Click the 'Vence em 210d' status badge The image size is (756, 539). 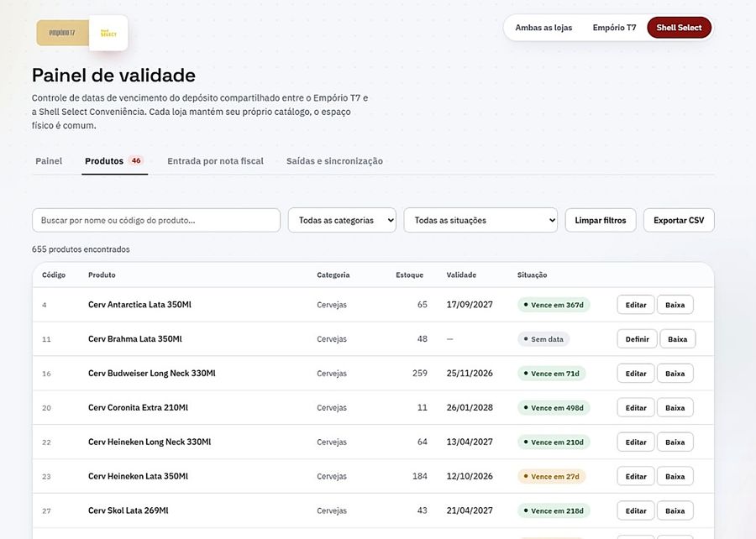pos(554,442)
